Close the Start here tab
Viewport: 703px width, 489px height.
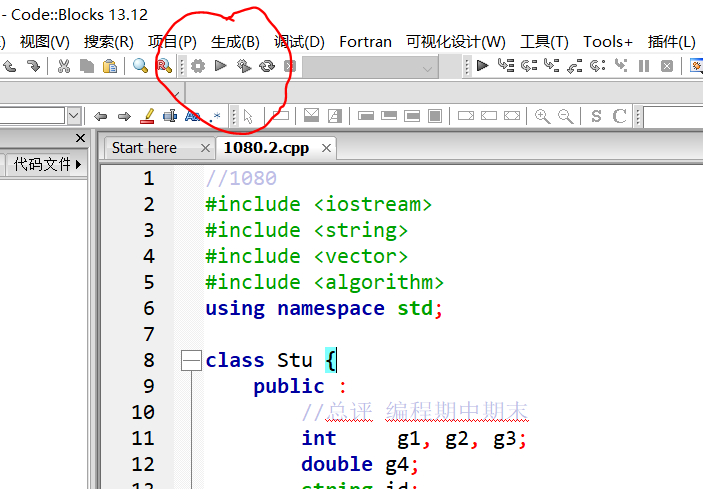tap(205, 148)
